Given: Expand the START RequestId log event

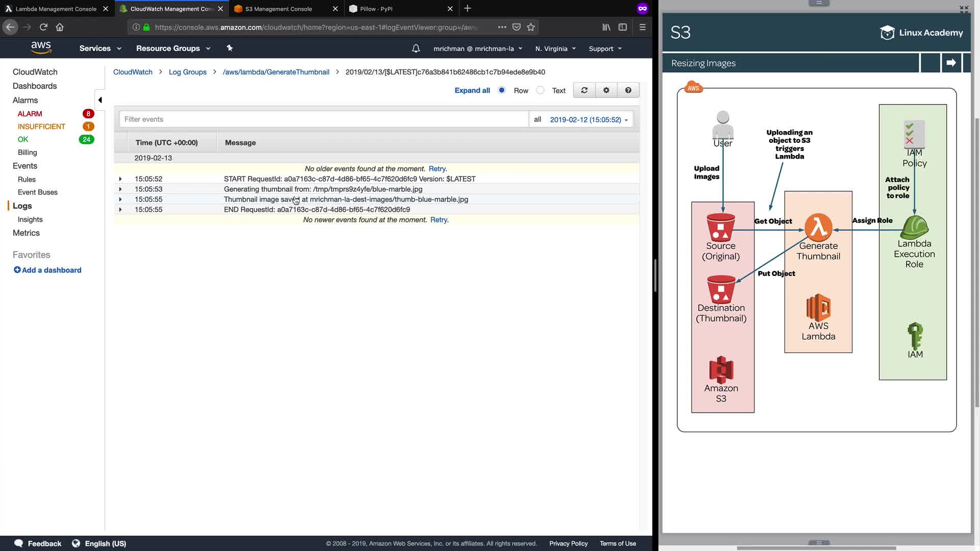Looking at the screenshot, I should [x=120, y=179].
